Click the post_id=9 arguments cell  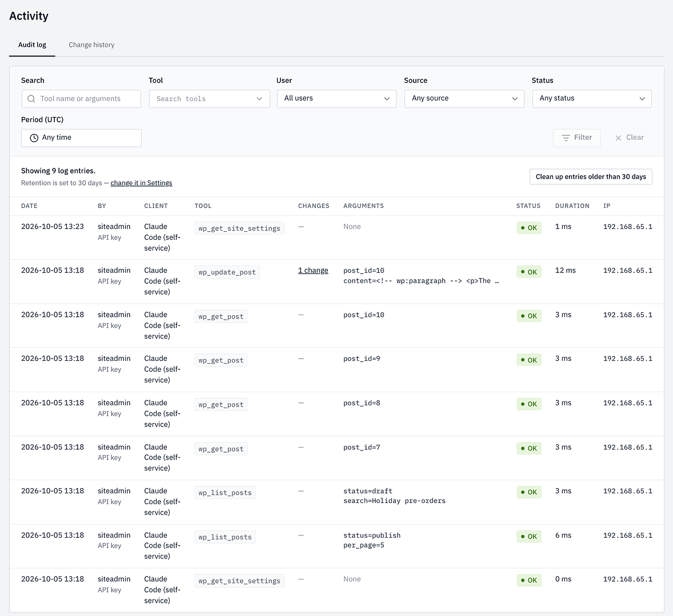tap(362, 359)
